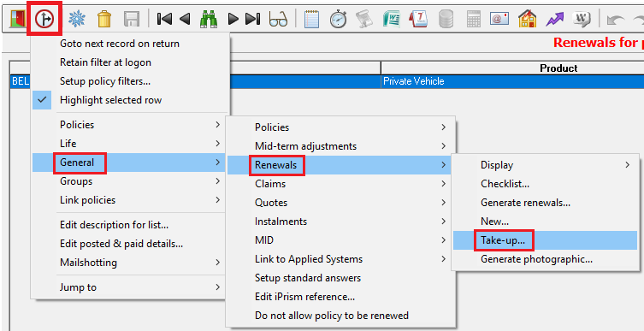Go to first record arrow
644x331 pixels.
click(164, 19)
